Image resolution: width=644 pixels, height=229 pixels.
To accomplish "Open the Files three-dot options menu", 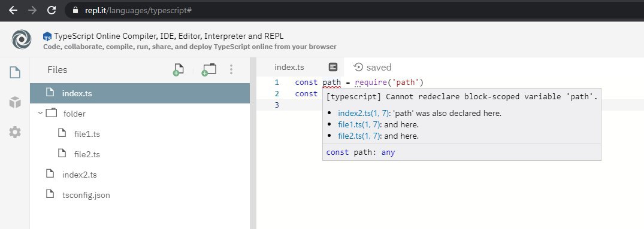I will [231, 69].
